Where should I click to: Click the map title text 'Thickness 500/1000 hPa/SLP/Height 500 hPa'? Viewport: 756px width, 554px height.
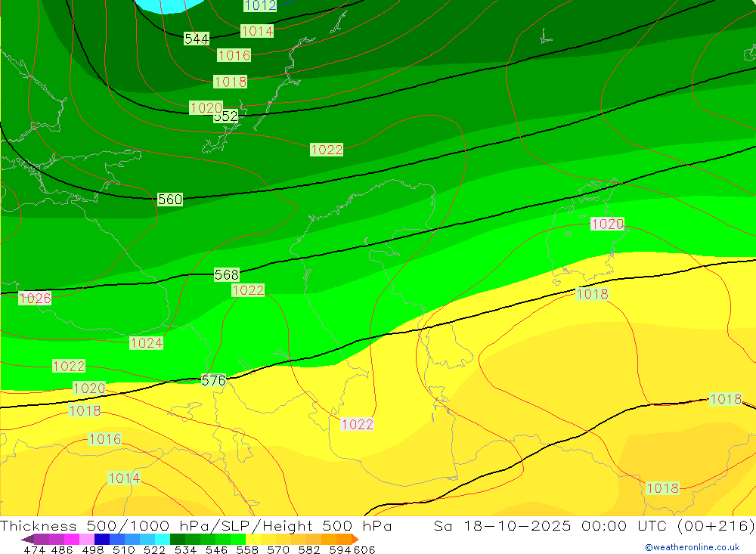click(x=196, y=525)
